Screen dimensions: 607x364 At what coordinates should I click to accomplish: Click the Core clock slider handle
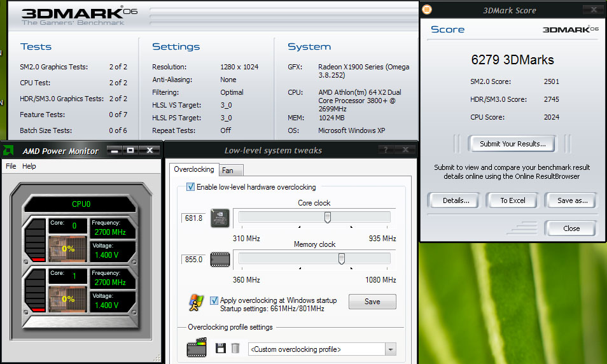point(328,218)
